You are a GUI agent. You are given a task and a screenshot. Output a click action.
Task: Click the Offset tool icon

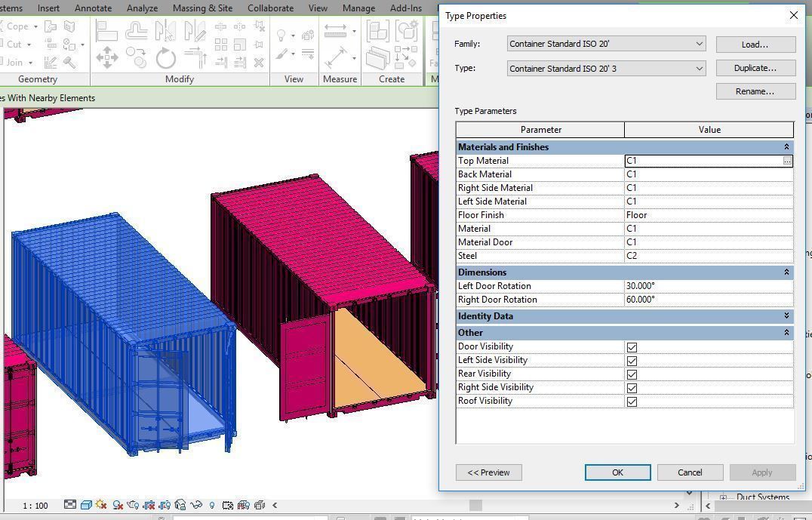(137, 31)
